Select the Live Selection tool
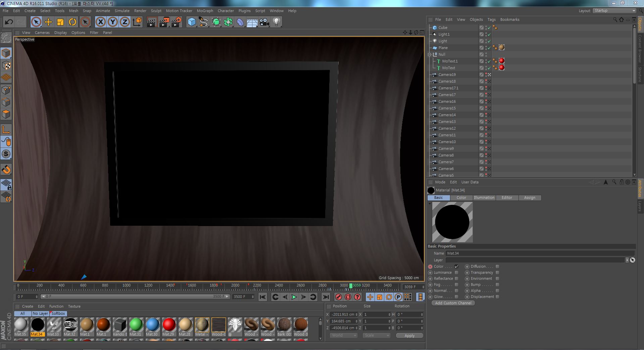 (36, 22)
